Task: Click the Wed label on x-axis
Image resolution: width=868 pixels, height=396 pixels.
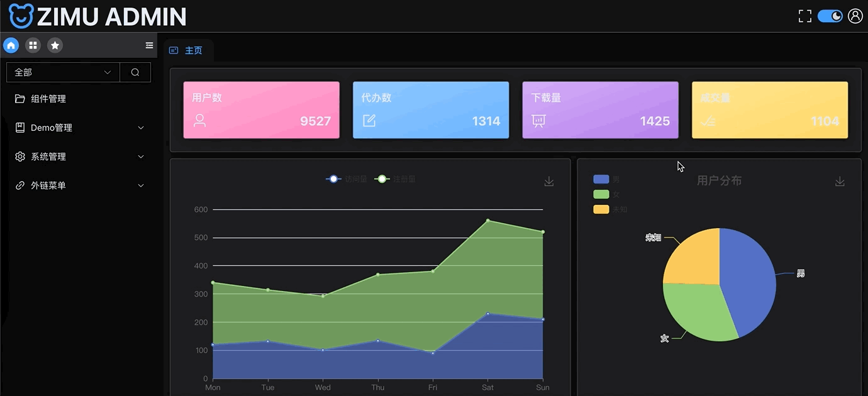Action: [323, 387]
